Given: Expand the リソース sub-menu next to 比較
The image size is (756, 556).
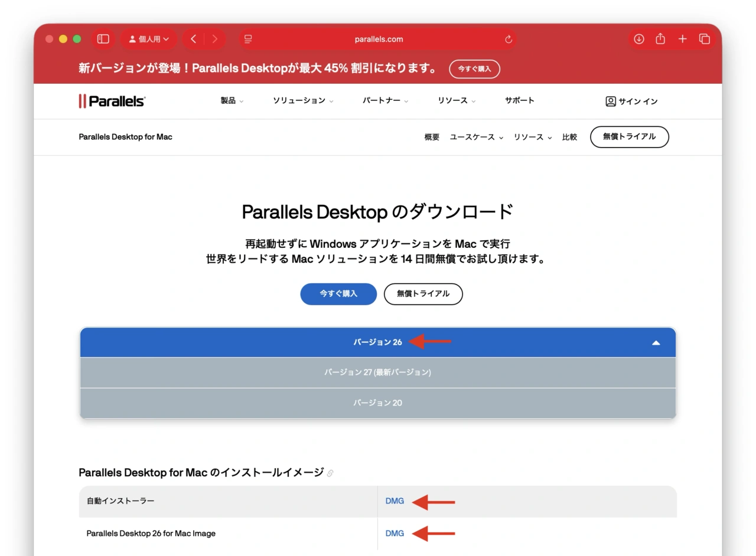Looking at the screenshot, I should [x=532, y=137].
